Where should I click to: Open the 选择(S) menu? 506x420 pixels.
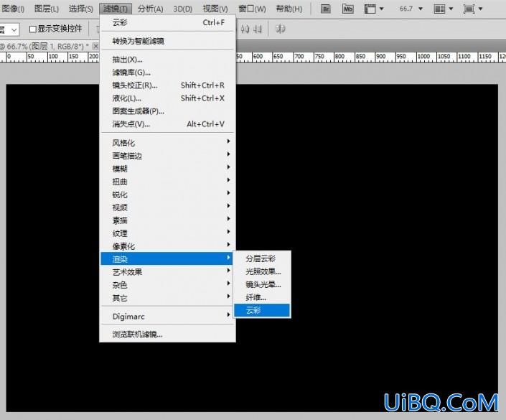(x=80, y=9)
